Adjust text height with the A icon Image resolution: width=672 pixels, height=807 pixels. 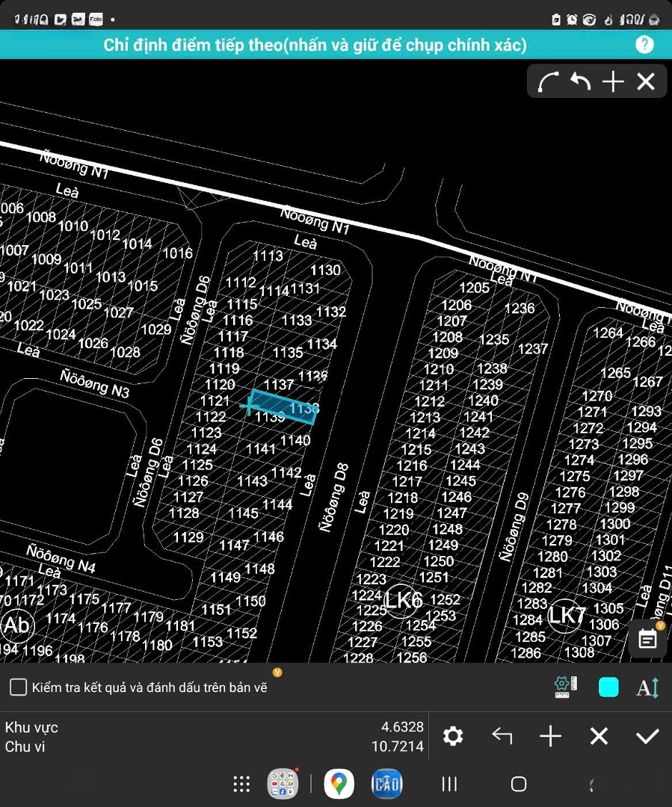click(647, 687)
